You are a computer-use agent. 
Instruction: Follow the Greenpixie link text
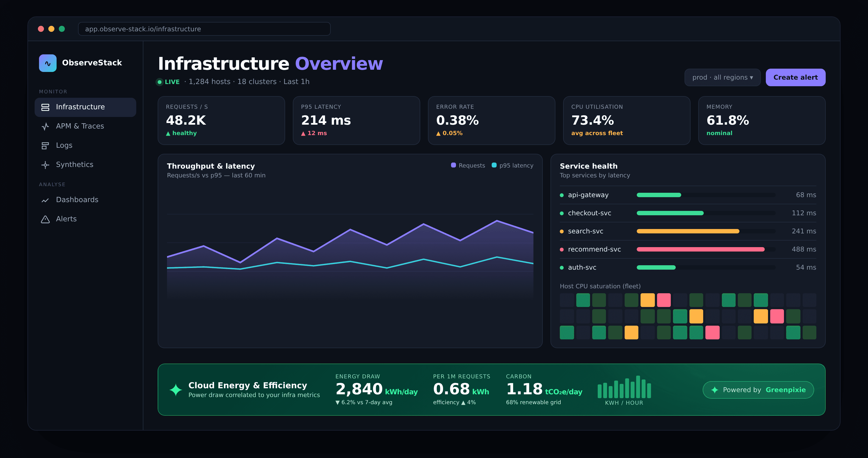tap(785, 390)
